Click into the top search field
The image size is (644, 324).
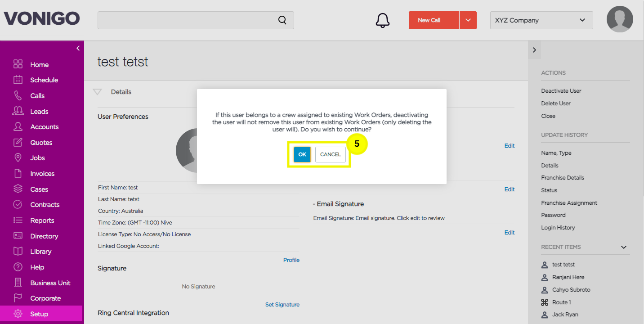tap(196, 20)
